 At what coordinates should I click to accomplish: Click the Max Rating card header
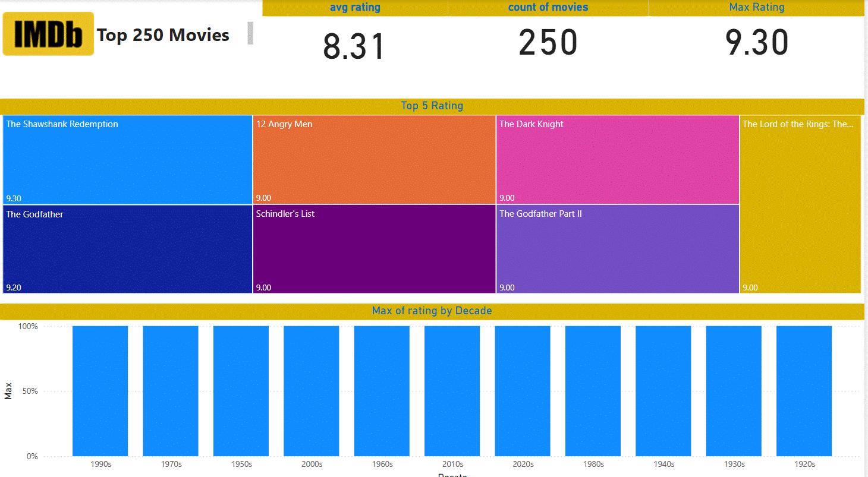click(x=757, y=8)
